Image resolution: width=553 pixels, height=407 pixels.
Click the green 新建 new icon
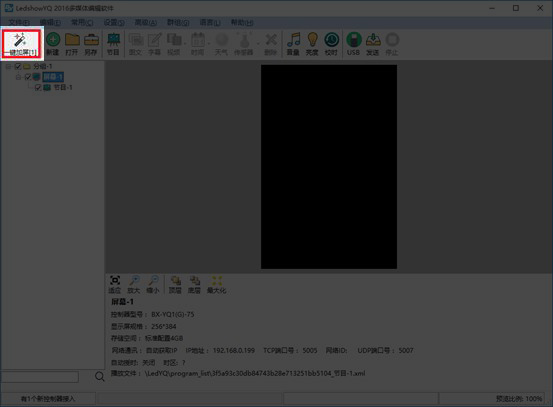[53, 44]
